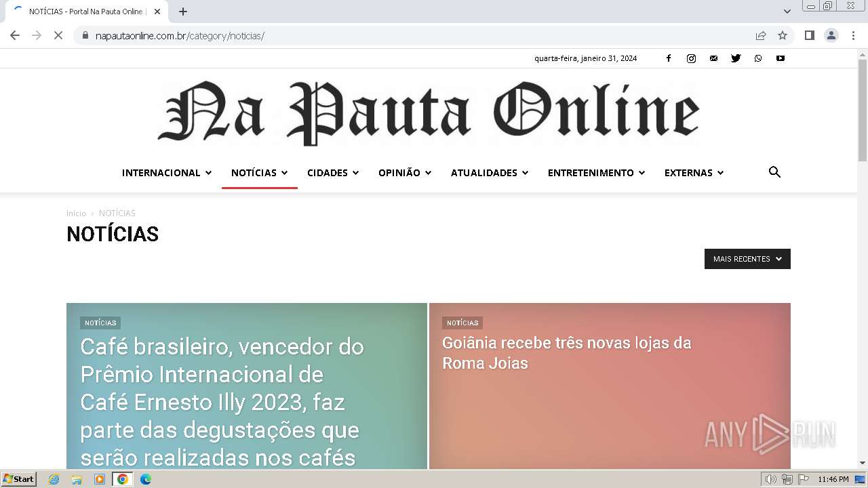This screenshot has width=868, height=488.
Task: Click the share page icon in address bar
Action: pyautogui.click(x=761, y=35)
